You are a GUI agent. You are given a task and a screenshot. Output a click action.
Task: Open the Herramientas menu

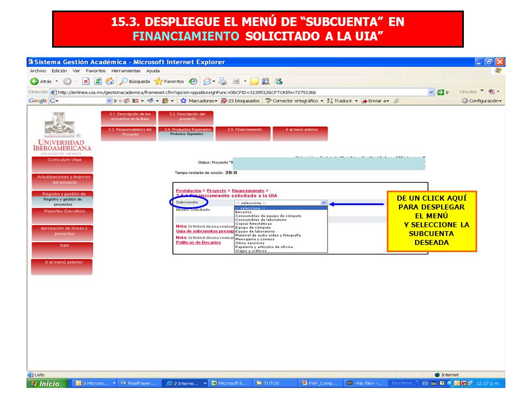click(x=126, y=71)
